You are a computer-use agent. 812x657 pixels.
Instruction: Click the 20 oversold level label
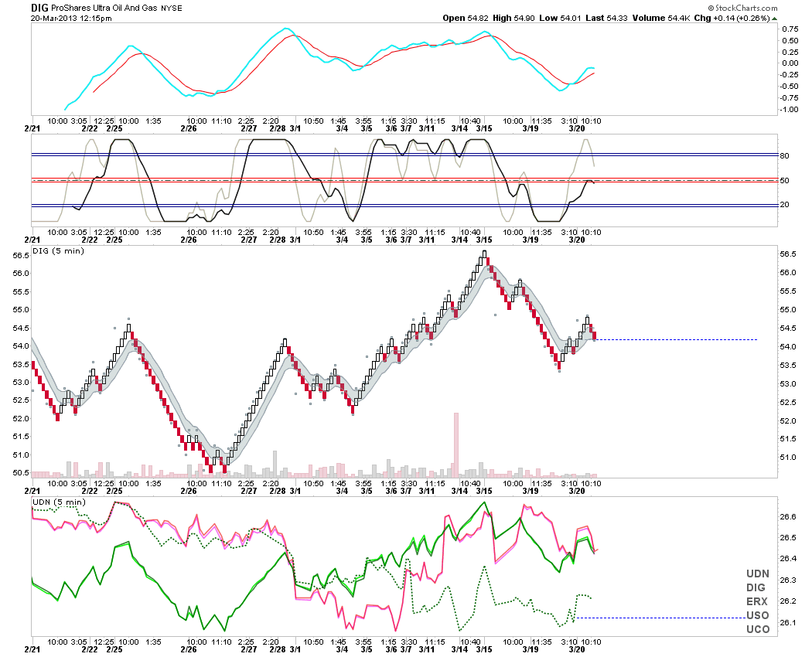click(785, 205)
